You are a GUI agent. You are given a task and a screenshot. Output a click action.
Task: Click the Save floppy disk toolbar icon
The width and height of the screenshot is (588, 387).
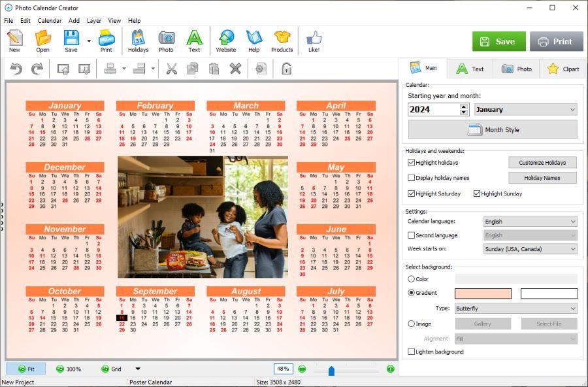point(71,41)
